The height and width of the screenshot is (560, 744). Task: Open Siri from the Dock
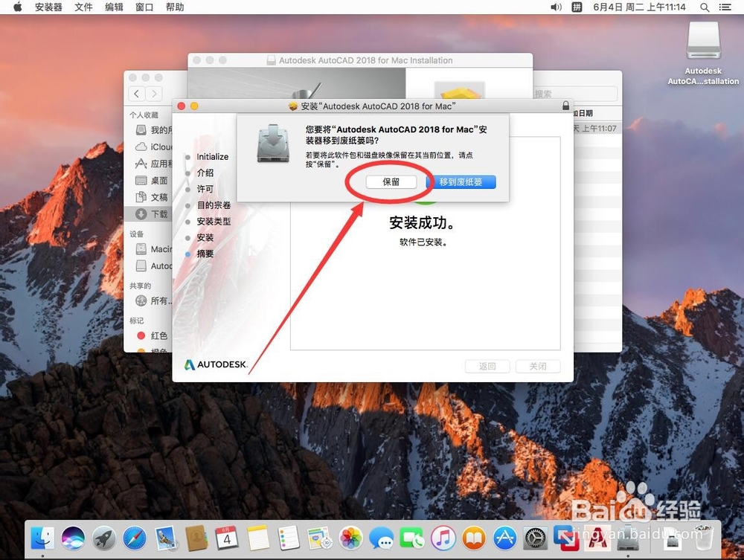[x=73, y=538]
